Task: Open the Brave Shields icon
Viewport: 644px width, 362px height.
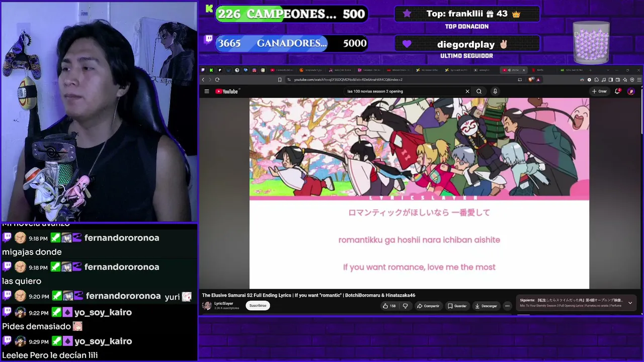Action: pyautogui.click(x=531, y=79)
